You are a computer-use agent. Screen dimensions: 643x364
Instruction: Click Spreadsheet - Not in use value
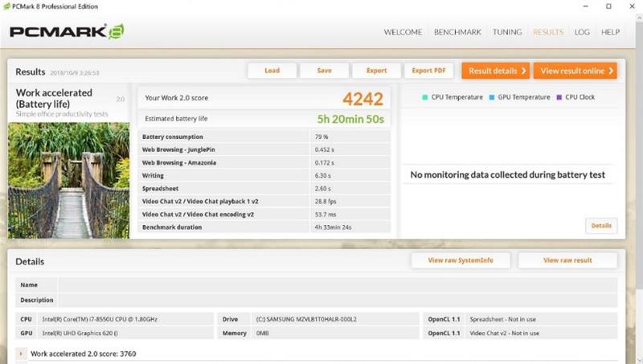pyautogui.click(x=503, y=319)
